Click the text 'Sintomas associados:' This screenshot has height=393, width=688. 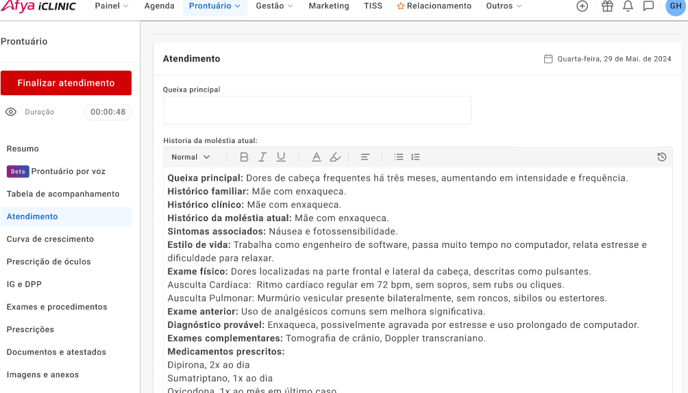(x=216, y=232)
